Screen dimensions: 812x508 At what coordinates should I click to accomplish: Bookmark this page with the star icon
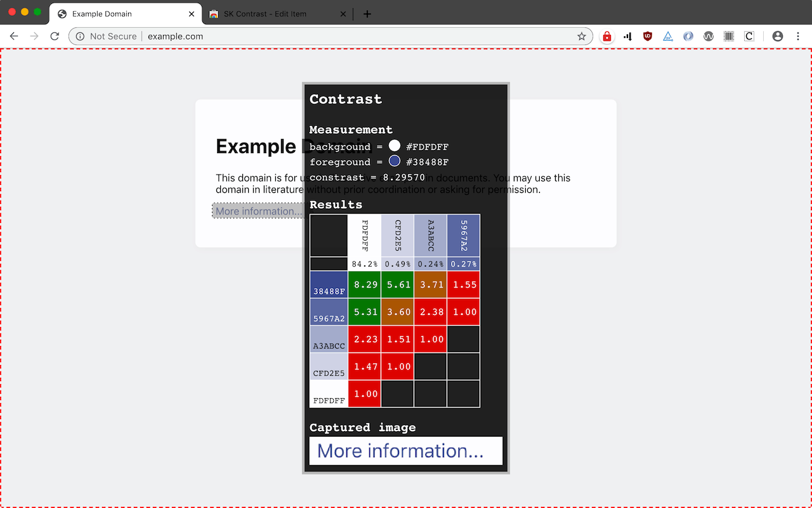[x=582, y=36]
